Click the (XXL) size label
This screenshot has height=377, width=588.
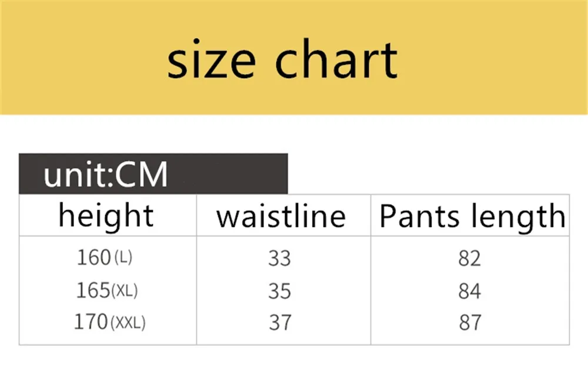tap(128, 322)
